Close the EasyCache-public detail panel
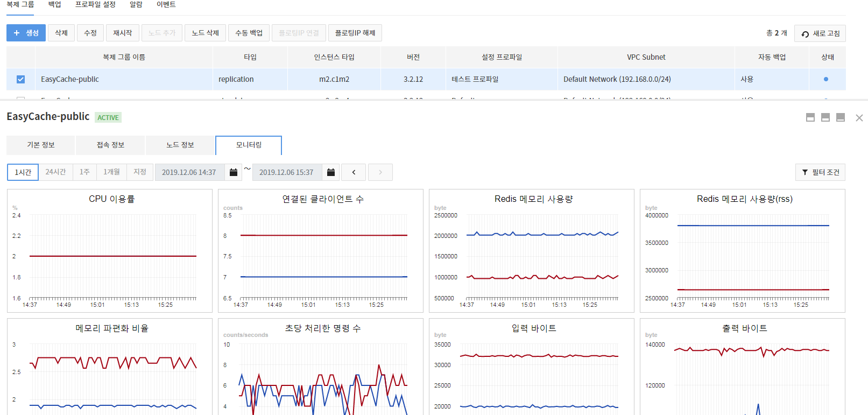This screenshot has height=415, width=868. coord(859,118)
